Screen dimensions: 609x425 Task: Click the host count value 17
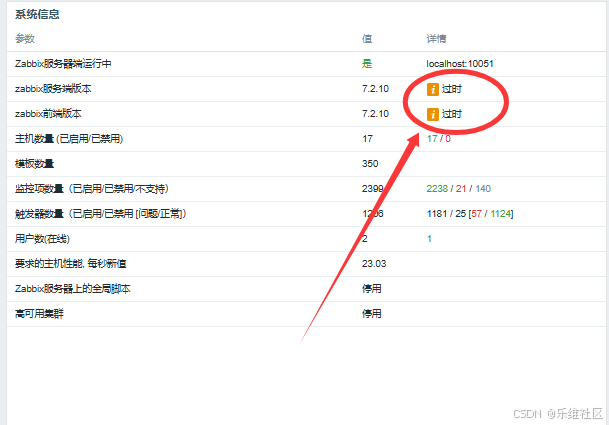click(367, 139)
